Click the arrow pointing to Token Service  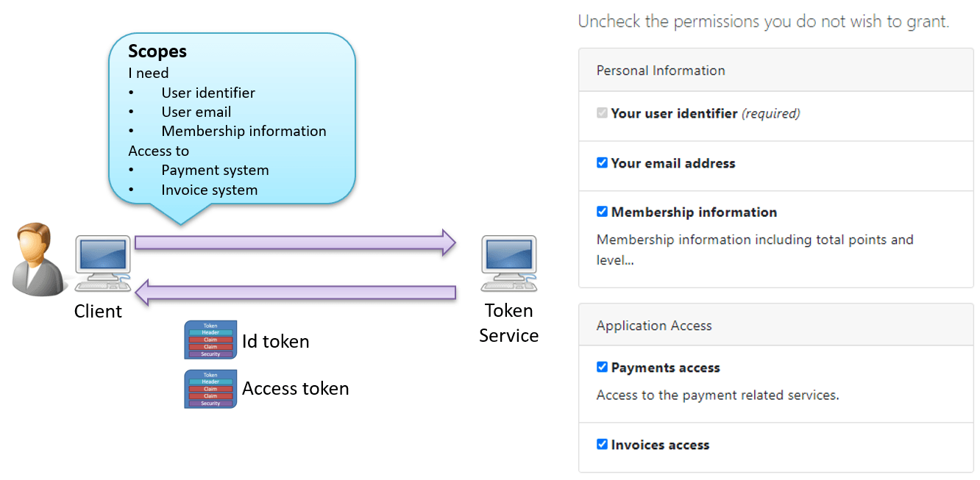pyautogui.click(x=294, y=242)
